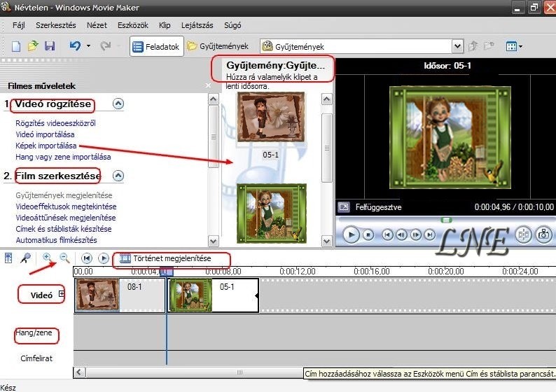Open the Fájl menu
Screen dimensions: 556x392
[x=18, y=25]
